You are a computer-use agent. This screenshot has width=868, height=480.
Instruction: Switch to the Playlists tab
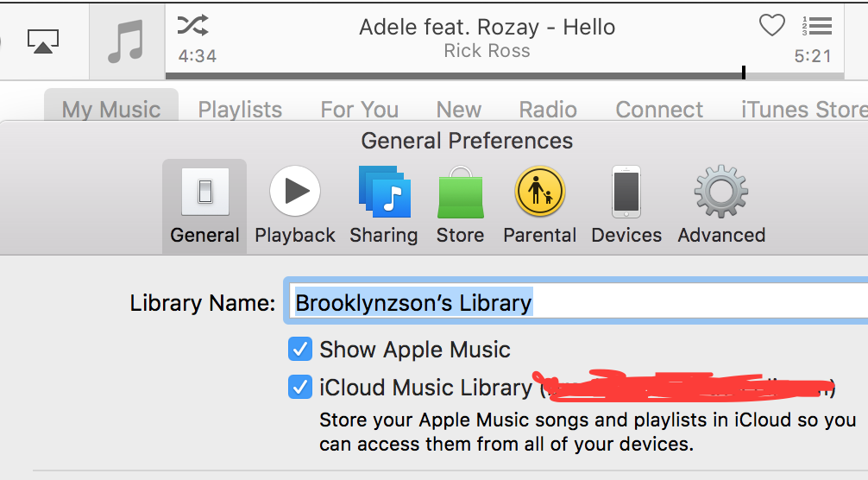pos(240,110)
